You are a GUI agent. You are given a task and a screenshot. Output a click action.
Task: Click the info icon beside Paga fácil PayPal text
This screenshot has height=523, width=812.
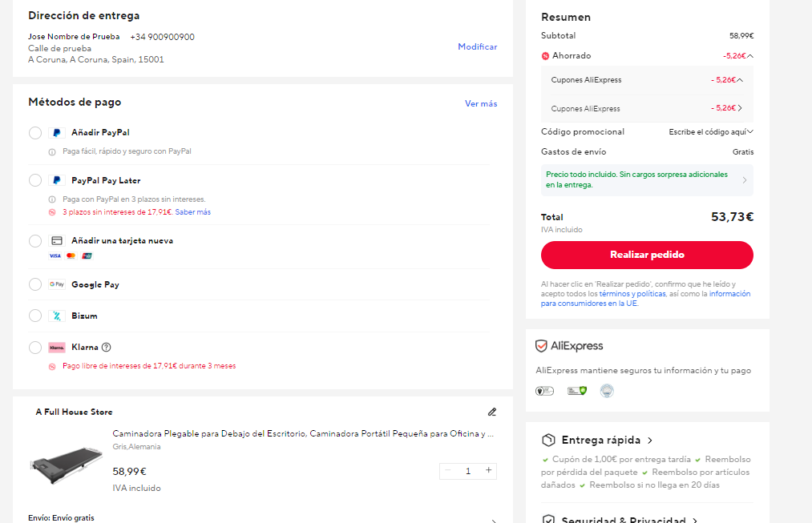click(52, 152)
